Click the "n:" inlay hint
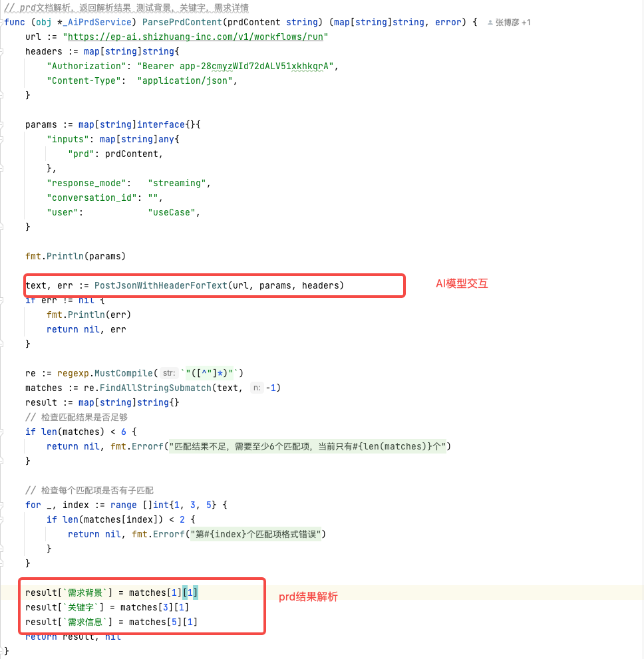644x659 pixels. (257, 388)
